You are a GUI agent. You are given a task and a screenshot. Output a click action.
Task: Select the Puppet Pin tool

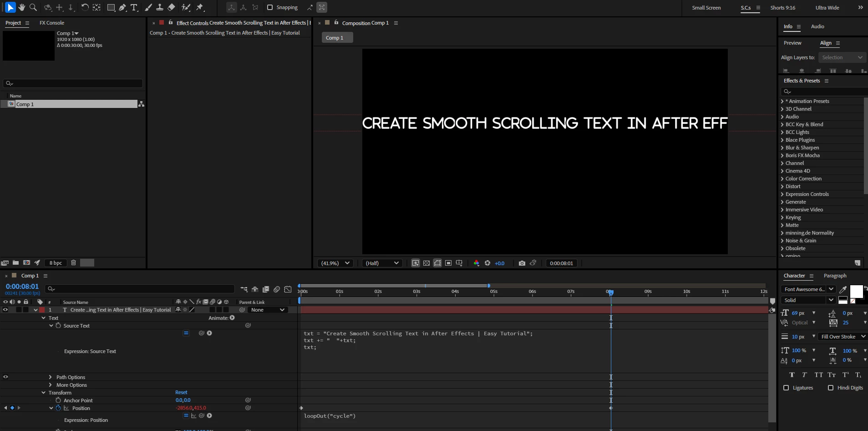tap(200, 7)
